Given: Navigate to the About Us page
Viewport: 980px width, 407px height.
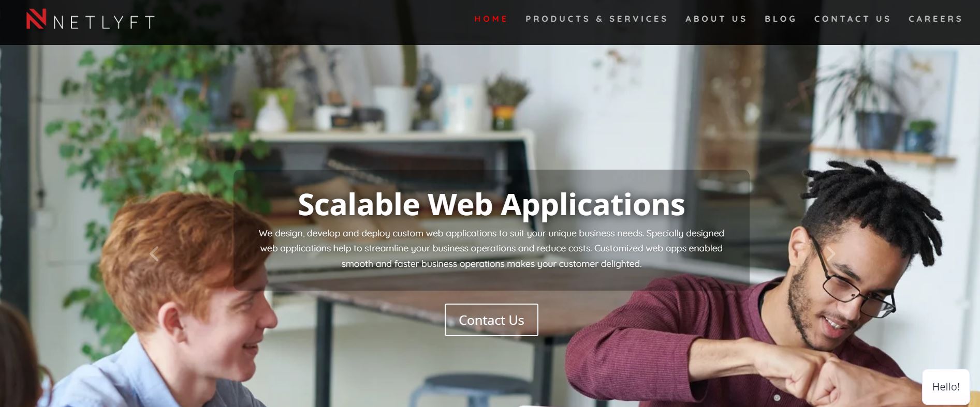Looking at the screenshot, I should [716, 19].
